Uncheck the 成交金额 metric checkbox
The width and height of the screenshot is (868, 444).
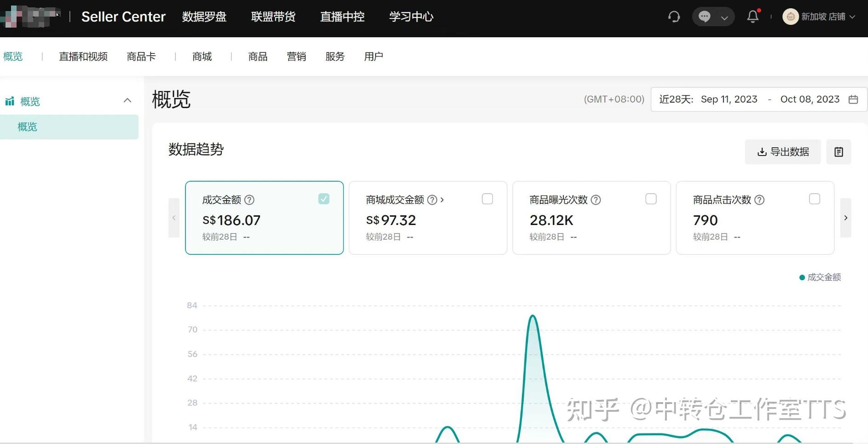tap(324, 199)
